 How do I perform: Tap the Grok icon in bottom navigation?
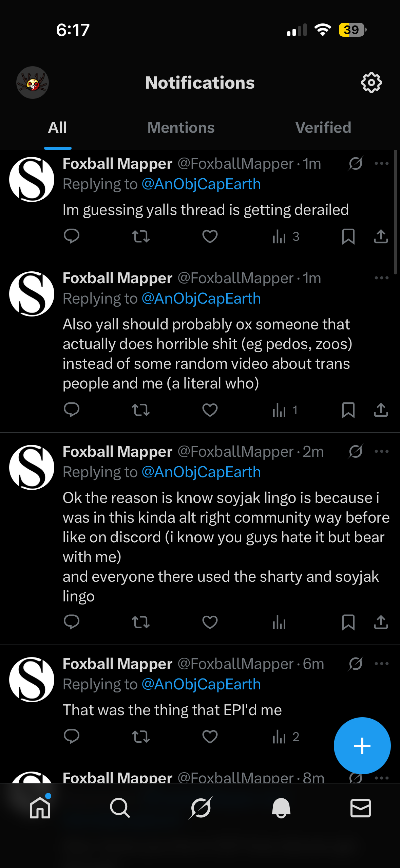[x=201, y=808]
